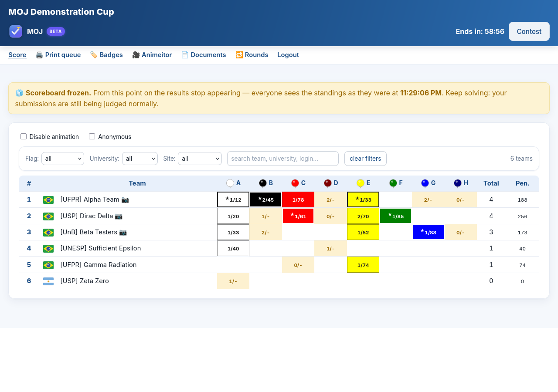Click camera icon next to Alpha Team
The image size is (558, 392).
pos(125,199)
